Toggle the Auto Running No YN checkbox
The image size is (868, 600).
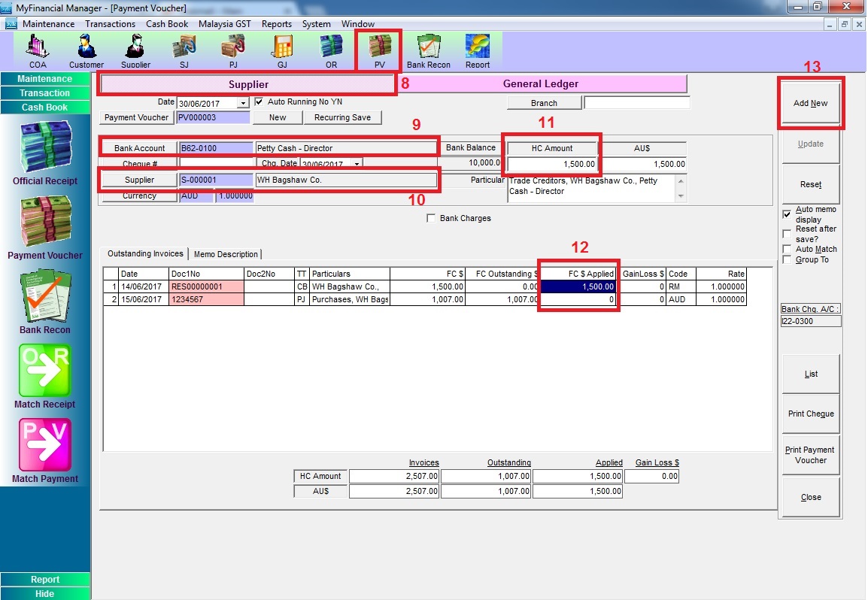[x=259, y=102]
